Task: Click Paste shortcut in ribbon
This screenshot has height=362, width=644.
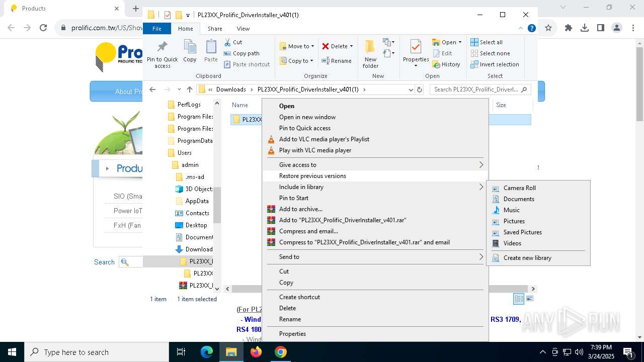Action: 247,64
